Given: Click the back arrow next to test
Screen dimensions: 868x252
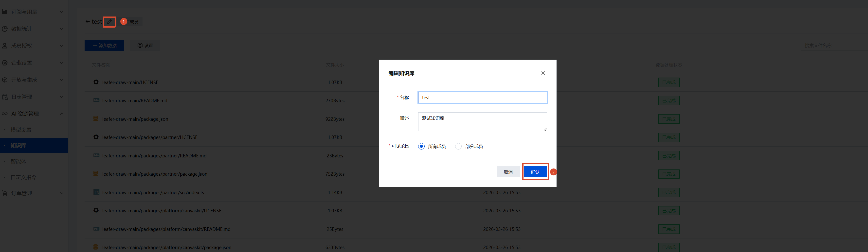Looking at the screenshot, I should [x=88, y=22].
